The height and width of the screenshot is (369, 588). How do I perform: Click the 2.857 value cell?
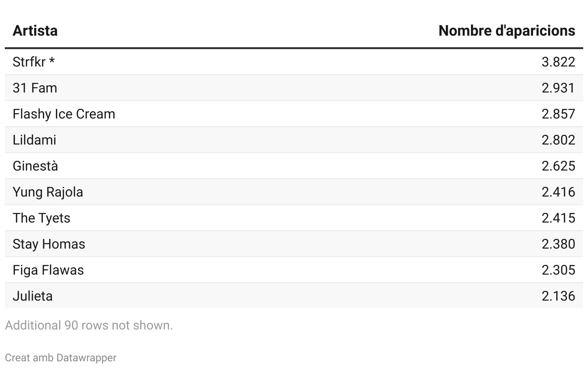coord(558,114)
